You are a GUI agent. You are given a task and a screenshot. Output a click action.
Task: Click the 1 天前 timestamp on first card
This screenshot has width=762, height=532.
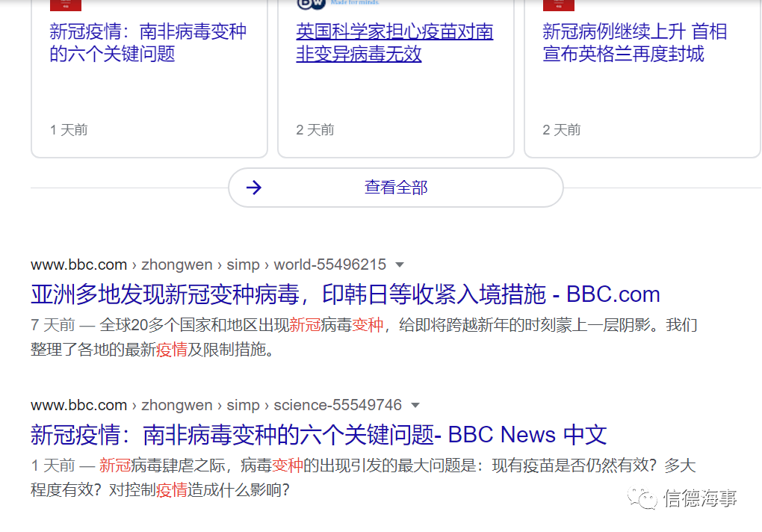click(x=69, y=130)
